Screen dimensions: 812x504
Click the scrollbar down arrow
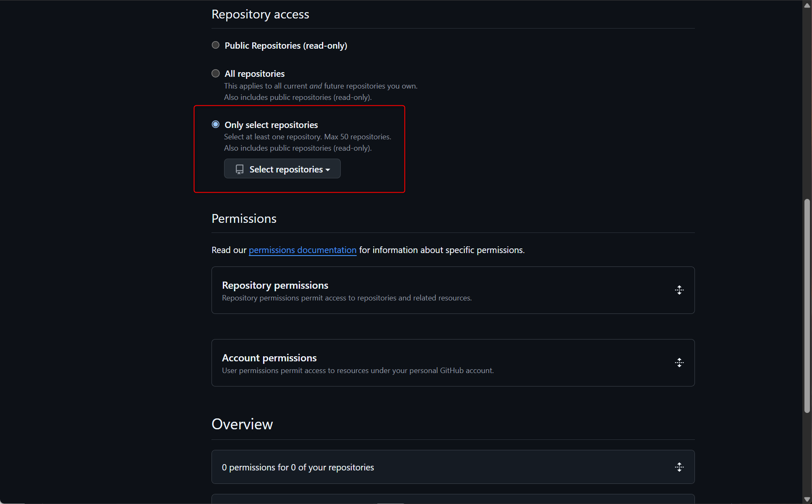(807, 499)
